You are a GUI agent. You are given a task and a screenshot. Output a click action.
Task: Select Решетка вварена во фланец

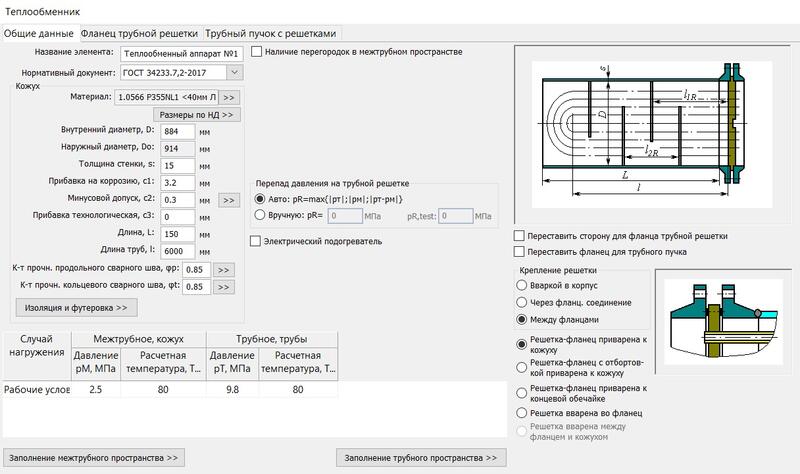click(521, 413)
